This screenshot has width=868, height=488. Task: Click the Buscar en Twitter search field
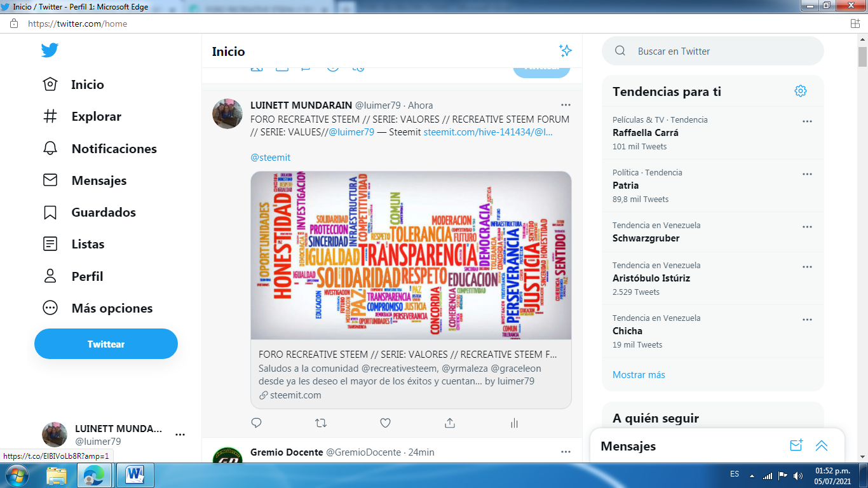[713, 51]
